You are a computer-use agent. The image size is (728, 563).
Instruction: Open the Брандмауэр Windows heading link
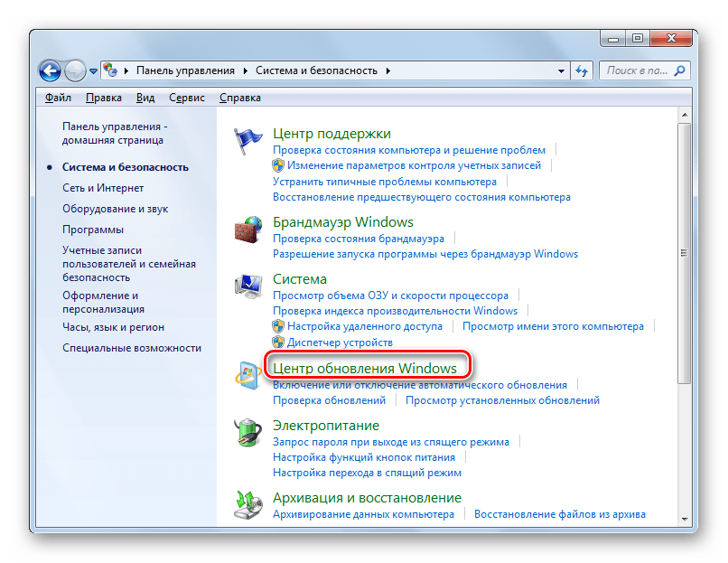click(342, 222)
